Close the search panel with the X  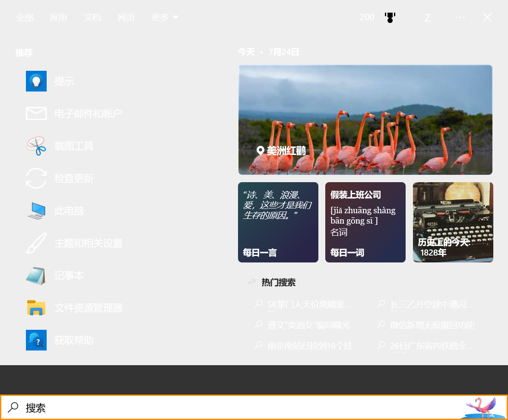pos(487,18)
